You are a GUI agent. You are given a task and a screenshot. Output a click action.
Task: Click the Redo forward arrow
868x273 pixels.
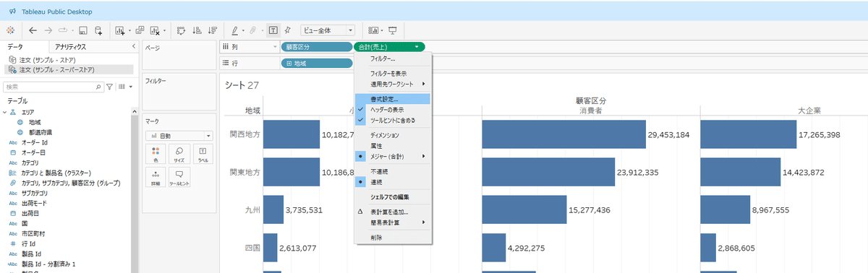click(x=49, y=30)
